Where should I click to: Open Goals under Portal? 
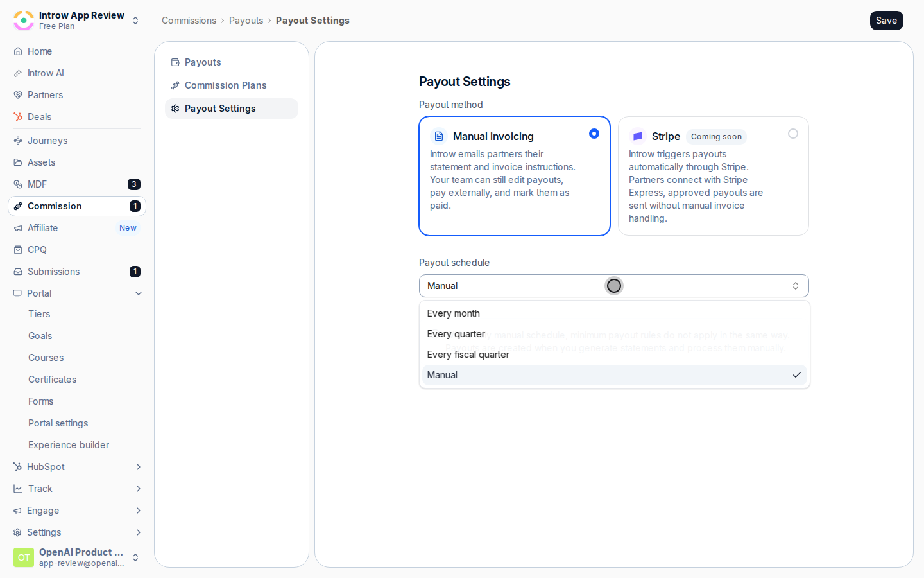(x=40, y=336)
